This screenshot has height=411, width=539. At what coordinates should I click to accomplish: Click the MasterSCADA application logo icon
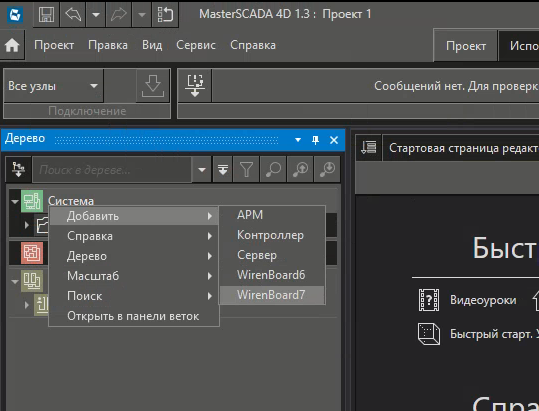click(x=15, y=15)
